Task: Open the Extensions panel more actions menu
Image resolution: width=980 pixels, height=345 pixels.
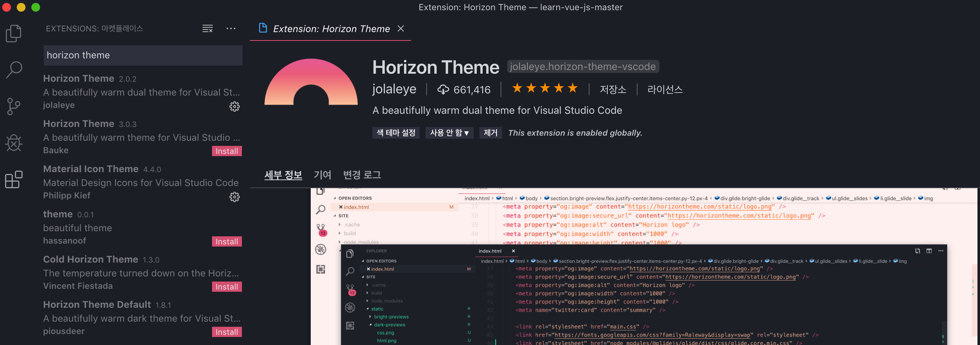Action: click(x=231, y=28)
